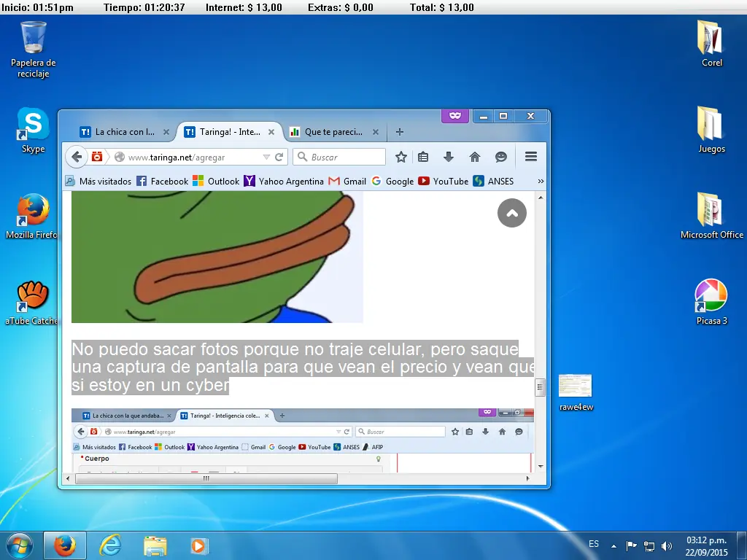Open the downloads arrow icon
747x560 pixels.
pyautogui.click(x=449, y=157)
